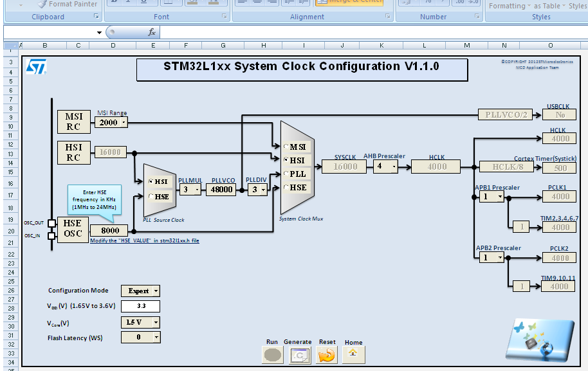588x371 pixels.
Task: Click the HSI 16000 value box
Action: 110,152
